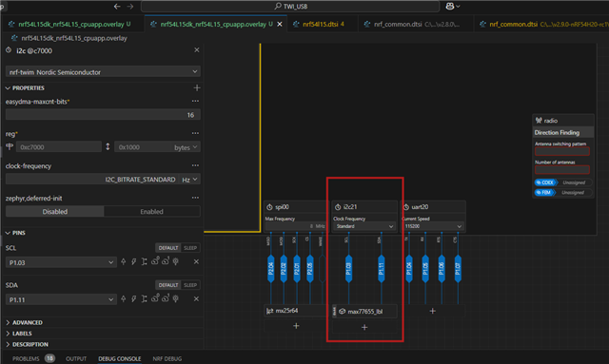Add a new property with the plus icon
This screenshot has height=364, width=609.
[x=197, y=88]
